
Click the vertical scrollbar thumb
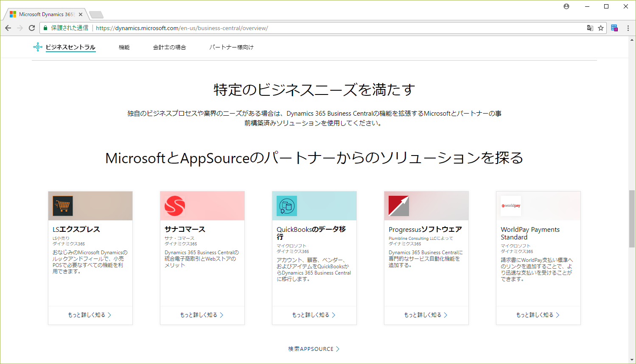pos(632,219)
